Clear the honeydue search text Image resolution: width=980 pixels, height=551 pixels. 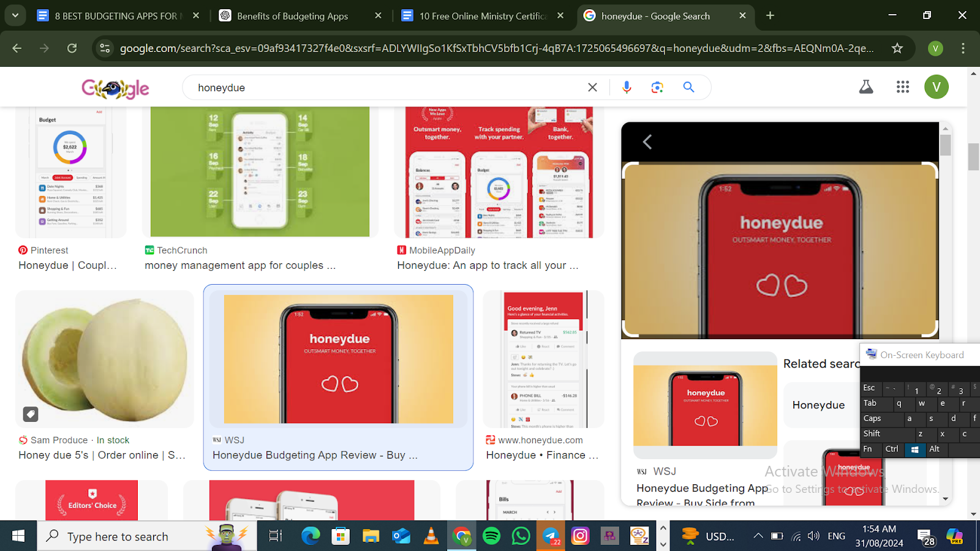592,88
